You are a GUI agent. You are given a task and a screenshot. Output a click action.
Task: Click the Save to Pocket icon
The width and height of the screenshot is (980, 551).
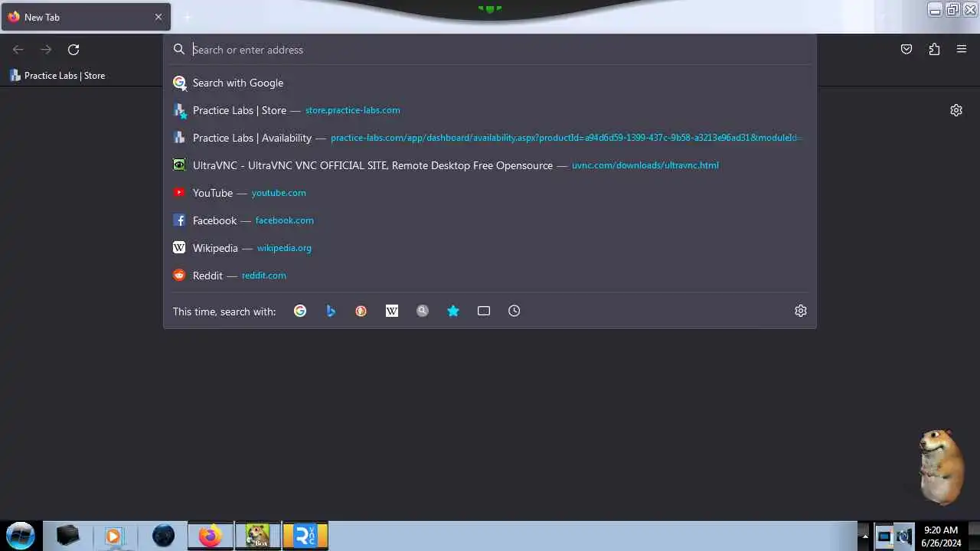(906, 49)
